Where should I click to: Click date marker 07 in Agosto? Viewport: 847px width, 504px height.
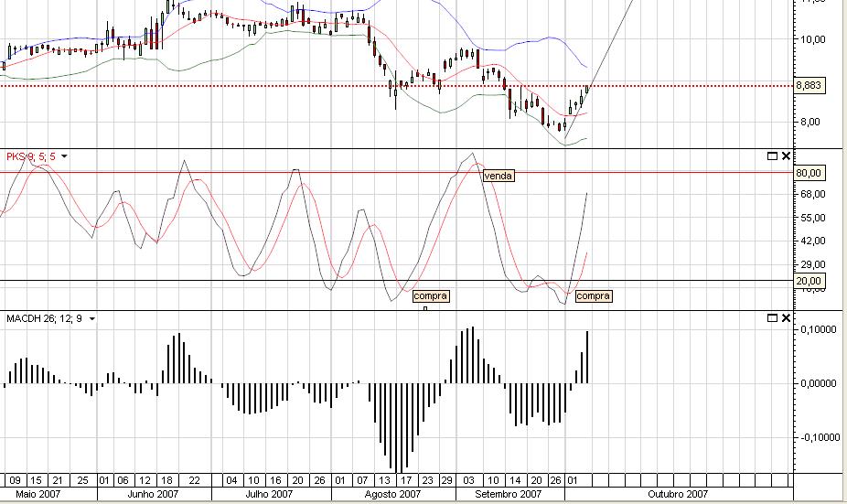pyautogui.click(x=362, y=480)
